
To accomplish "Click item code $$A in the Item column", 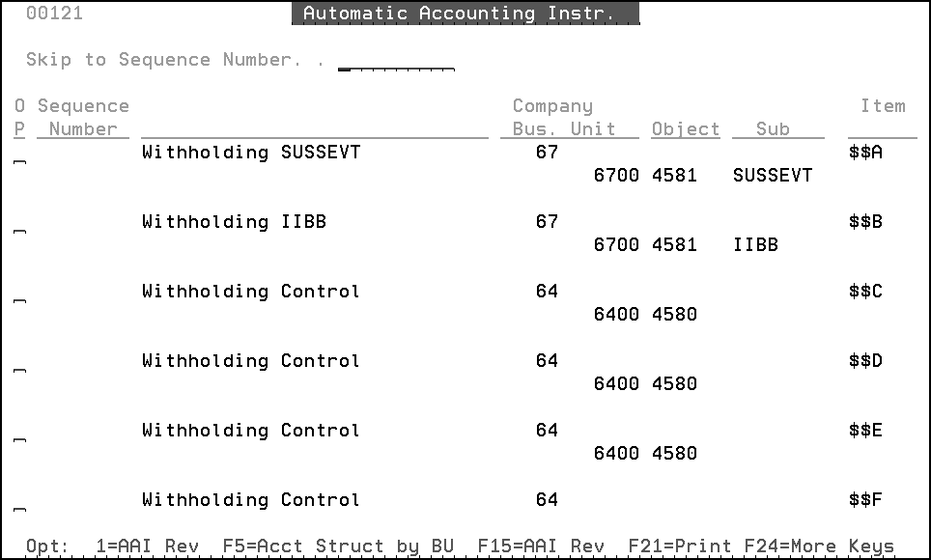I will point(866,152).
